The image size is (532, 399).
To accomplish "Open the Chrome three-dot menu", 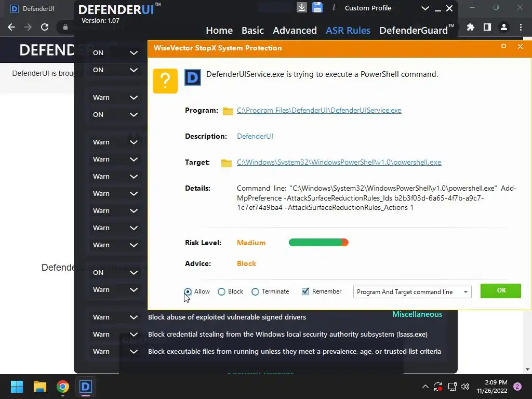I will (x=521, y=27).
